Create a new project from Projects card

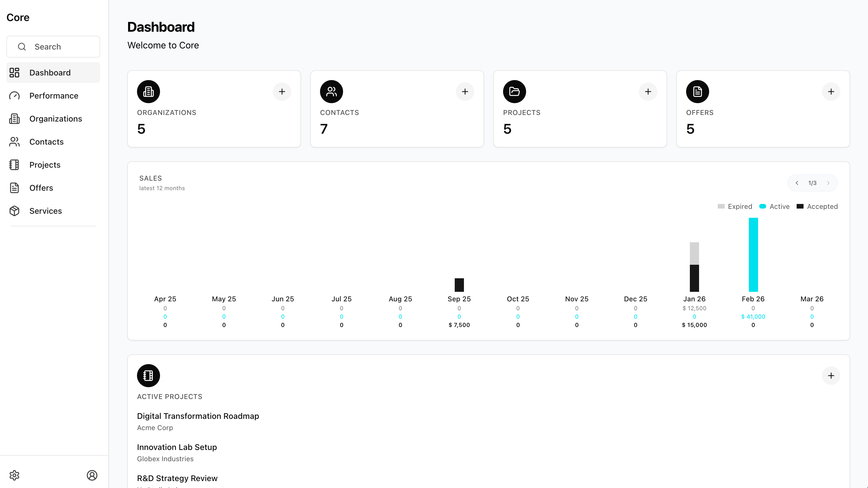click(x=648, y=91)
